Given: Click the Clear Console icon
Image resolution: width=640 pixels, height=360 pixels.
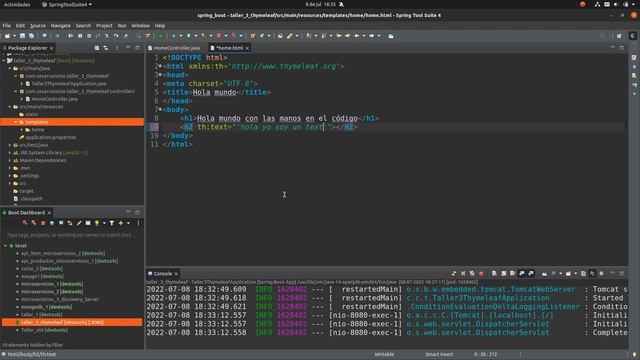Looking at the screenshot, I should (x=494, y=273).
